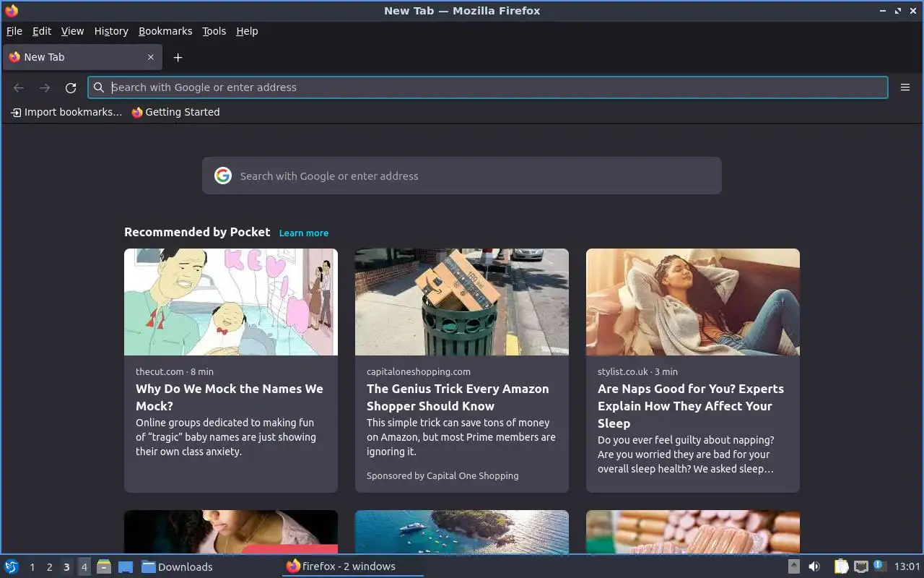Open the 'firefox - 2 windows' taskbar group
Viewport: 924px width, 578px height.
352,566
